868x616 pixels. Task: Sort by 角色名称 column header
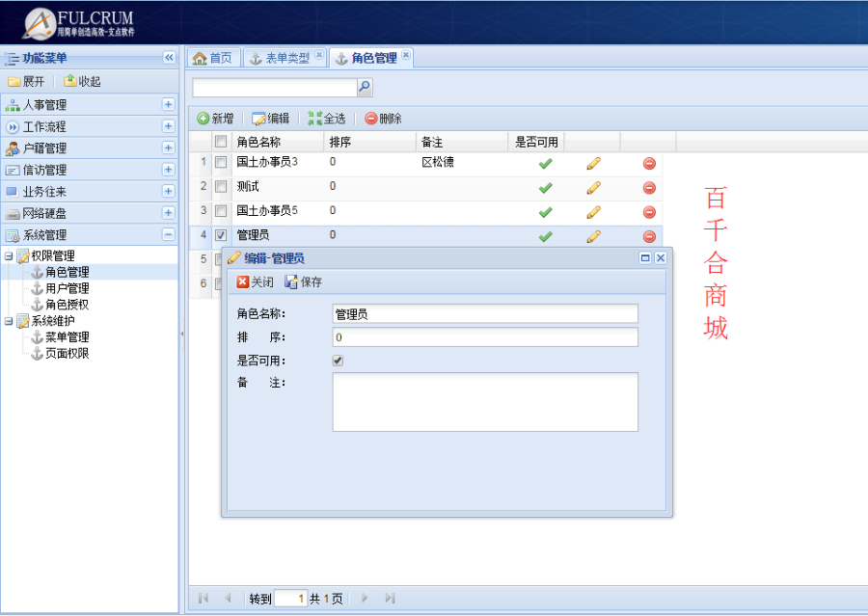tap(278, 142)
